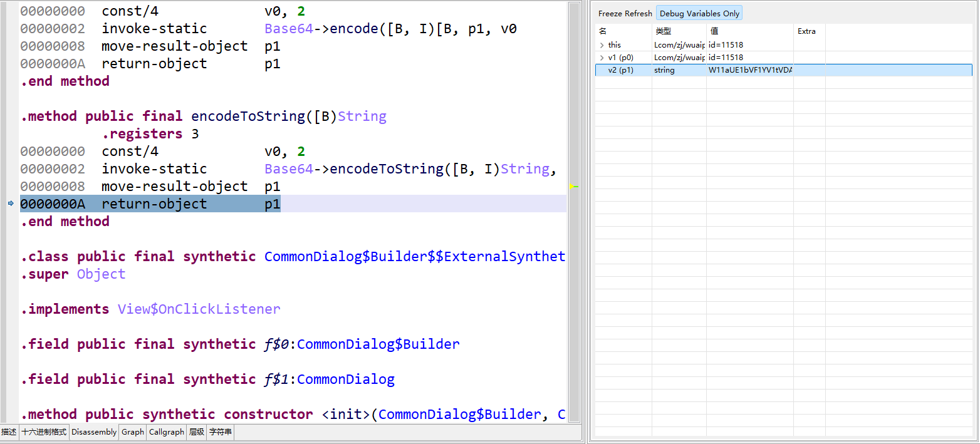Open the 字符串 tab
Image resolution: width=980 pixels, height=444 pixels.
220,432
